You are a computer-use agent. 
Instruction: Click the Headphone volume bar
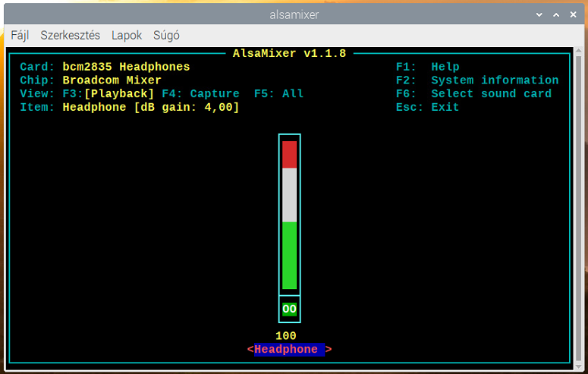pyautogui.click(x=290, y=215)
